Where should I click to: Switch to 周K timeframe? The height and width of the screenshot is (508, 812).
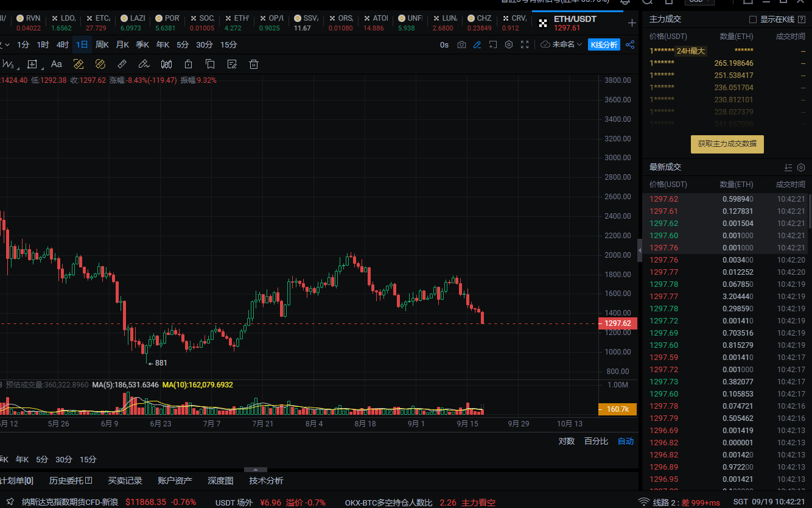coord(102,44)
